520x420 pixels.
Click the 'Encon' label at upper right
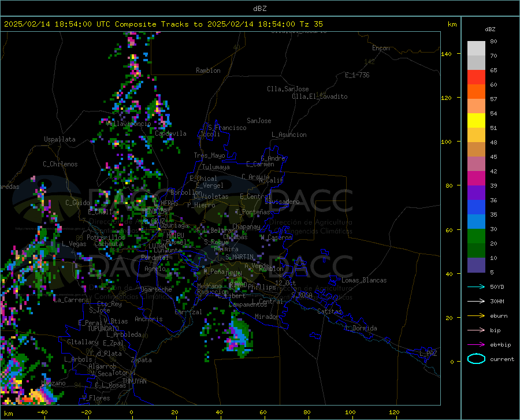[x=381, y=48]
